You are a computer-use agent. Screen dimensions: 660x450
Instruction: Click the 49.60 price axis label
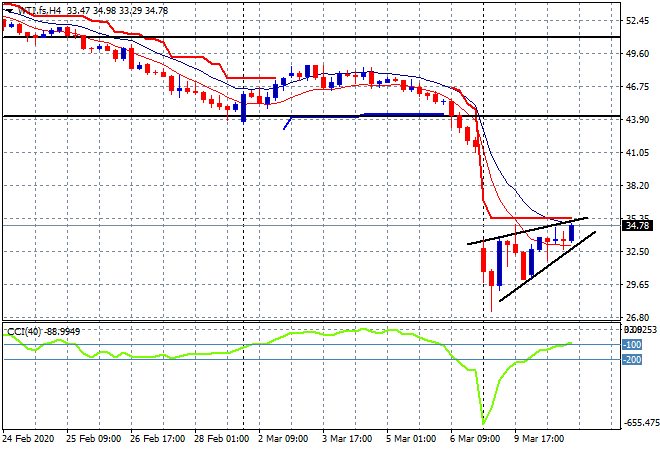pyautogui.click(x=637, y=53)
